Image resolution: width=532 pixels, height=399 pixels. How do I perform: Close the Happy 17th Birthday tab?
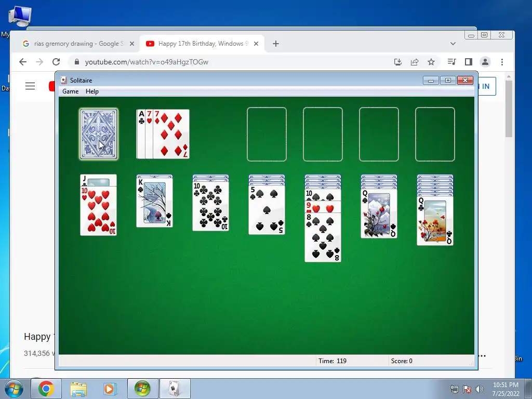pos(256,44)
